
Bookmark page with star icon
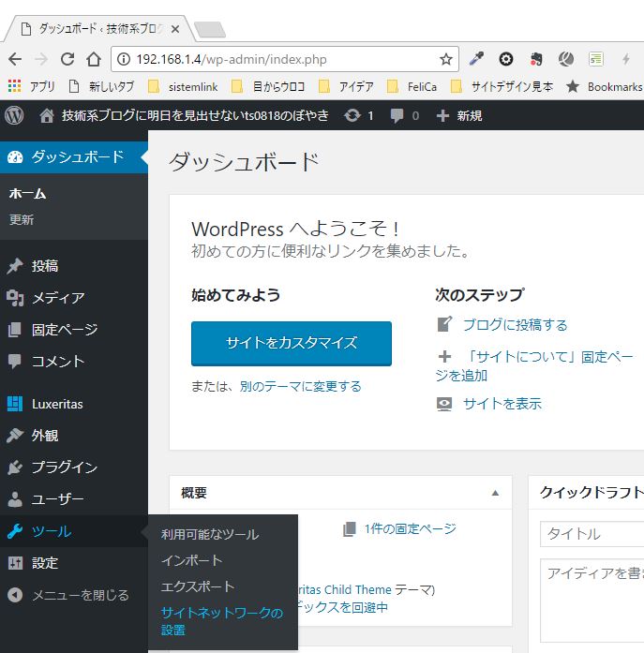coord(445,59)
